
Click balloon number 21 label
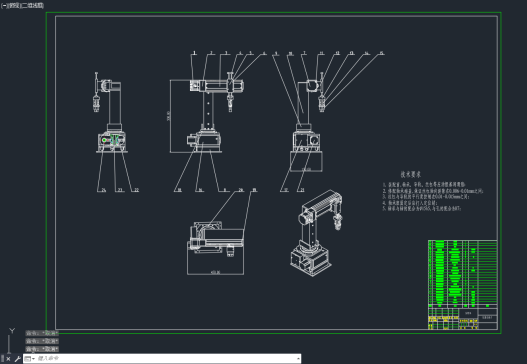pyautogui.click(x=302, y=190)
